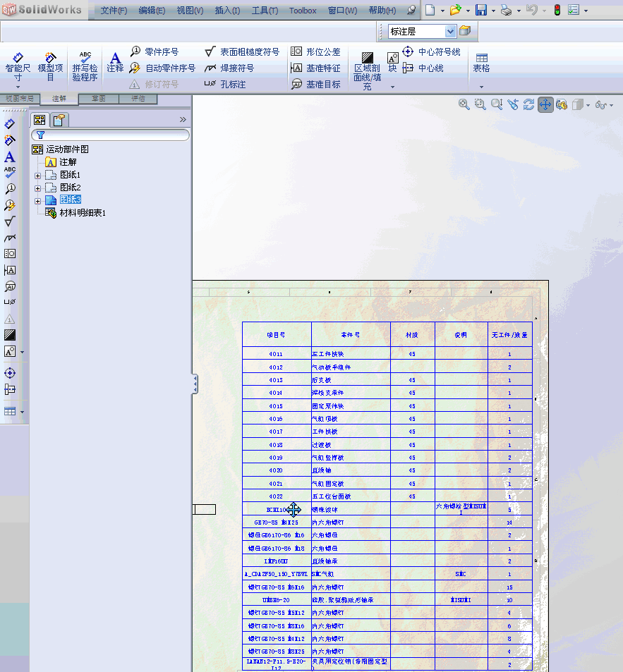This screenshot has width=623, height=672.
Task: Switch to the 评估 tab
Action: (x=138, y=99)
